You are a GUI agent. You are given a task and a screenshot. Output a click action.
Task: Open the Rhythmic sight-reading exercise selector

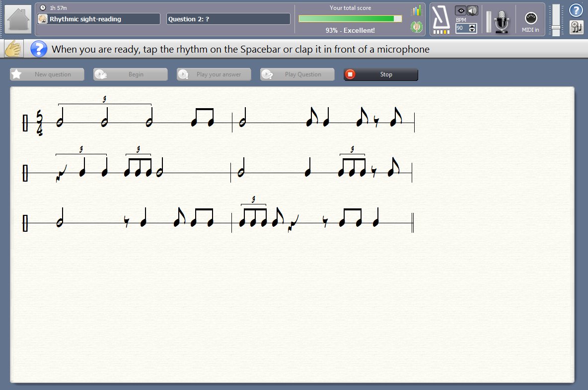click(x=99, y=19)
